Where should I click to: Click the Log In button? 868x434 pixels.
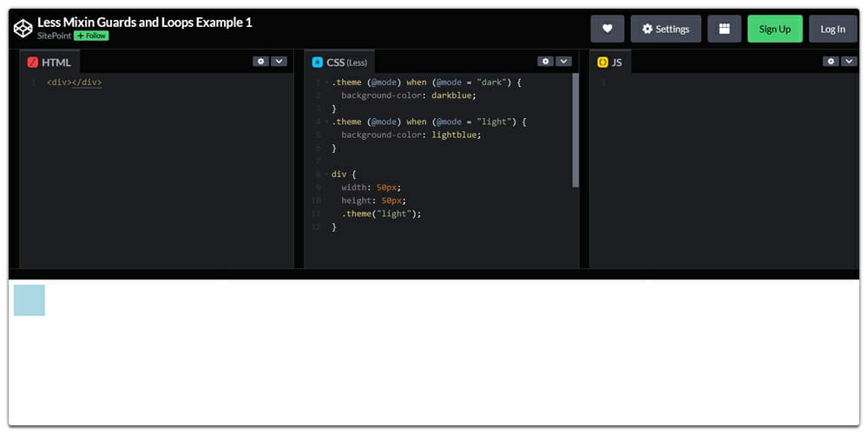(832, 29)
